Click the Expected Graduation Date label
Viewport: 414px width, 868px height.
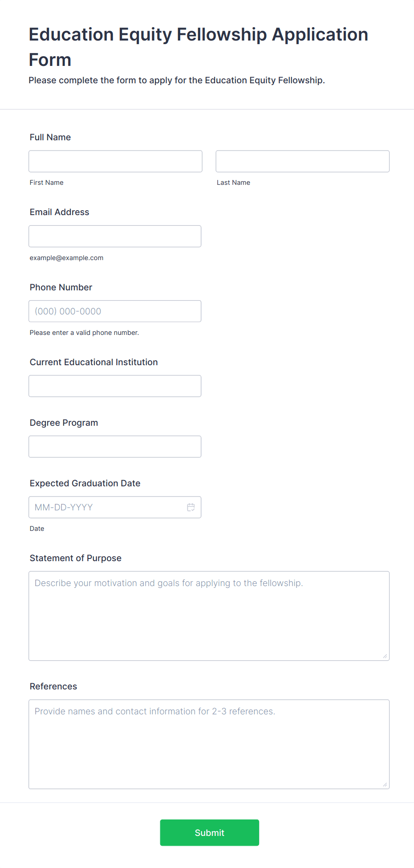pos(85,483)
